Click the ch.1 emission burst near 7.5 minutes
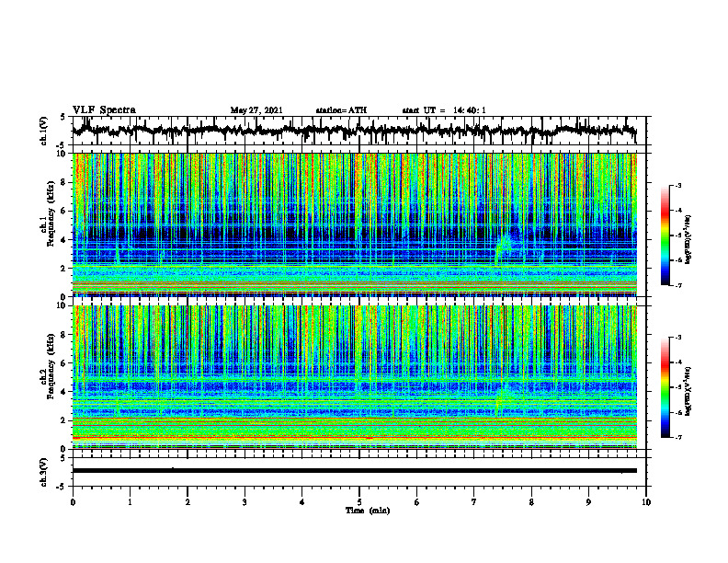Viewport: 728px width, 563px height. click(x=503, y=247)
